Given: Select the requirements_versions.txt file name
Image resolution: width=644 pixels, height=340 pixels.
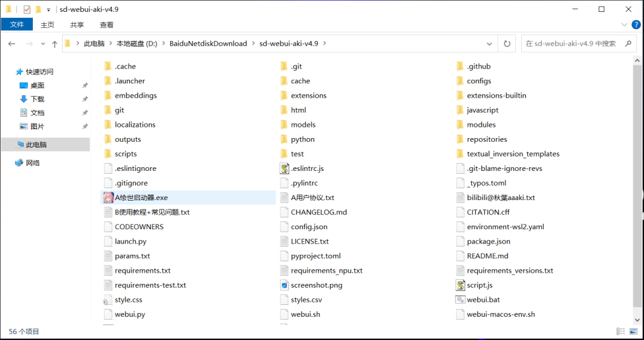Looking at the screenshot, I should click(x=510, y=271).
